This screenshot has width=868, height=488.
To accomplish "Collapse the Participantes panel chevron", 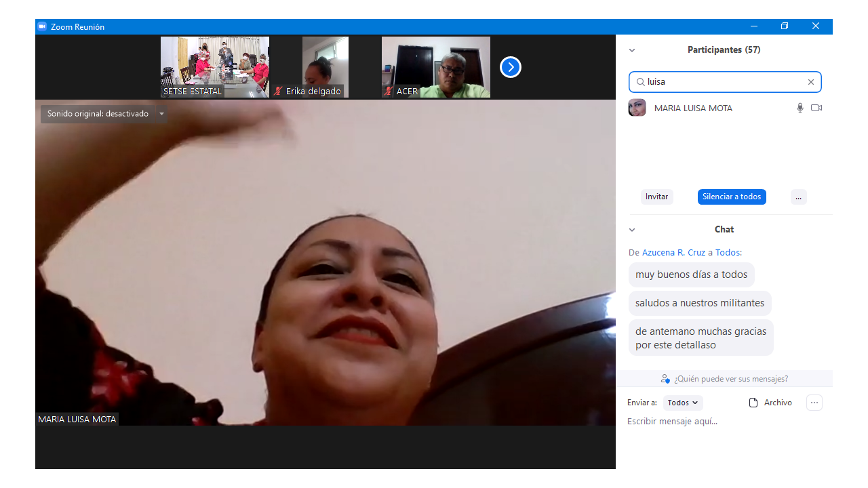I will tap(632, 50).
